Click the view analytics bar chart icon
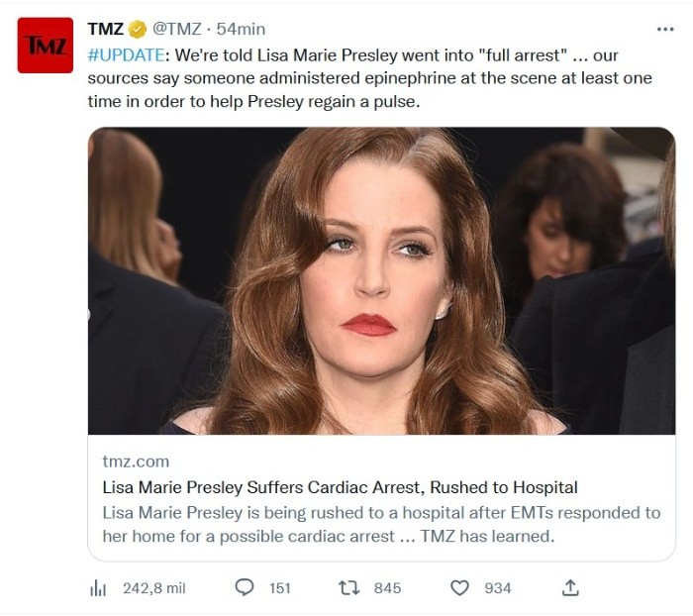The image size is (693, 616). pyautogui.click(x=98, y=588)
